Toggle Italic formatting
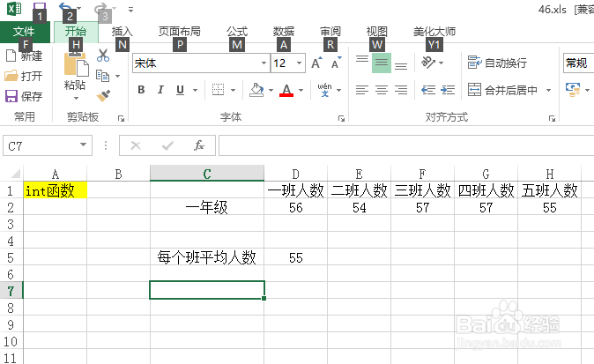This screenshot has width=594, height=364. [x=160, y=90]
